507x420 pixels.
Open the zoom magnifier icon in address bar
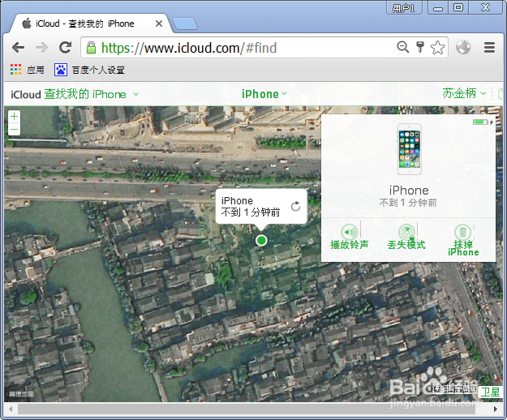(x=403, y=47)
